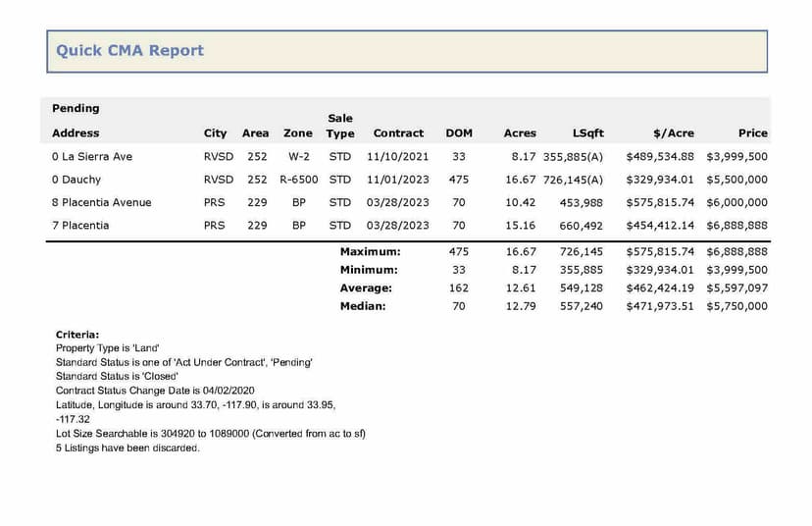
Task: Click the LSqft column header
Action: [x=587, y=132]
